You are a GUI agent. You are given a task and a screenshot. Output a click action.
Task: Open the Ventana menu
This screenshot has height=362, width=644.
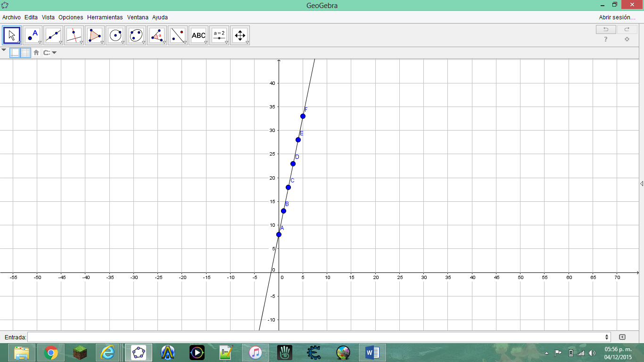coord(138,17)
